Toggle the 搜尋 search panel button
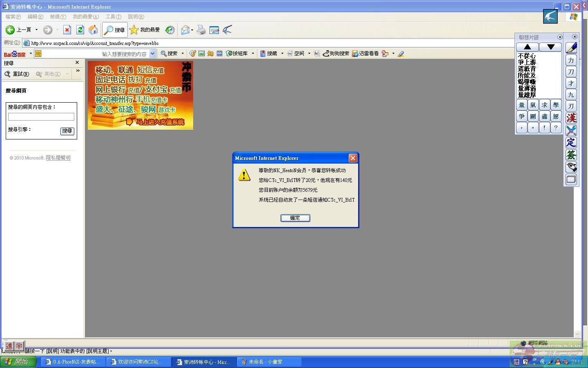Viewport: 588px width, 368px height. (x=115, y=30)
